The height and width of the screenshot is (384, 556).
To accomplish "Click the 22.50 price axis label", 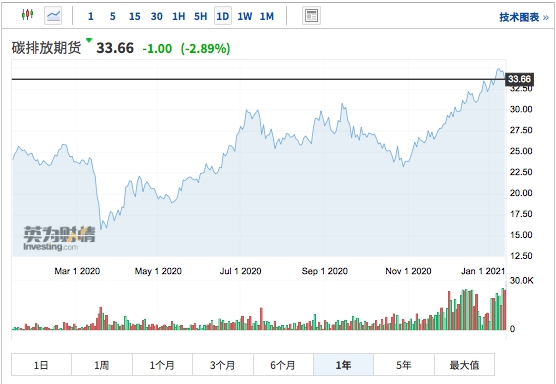I will [x=521, y=172].
